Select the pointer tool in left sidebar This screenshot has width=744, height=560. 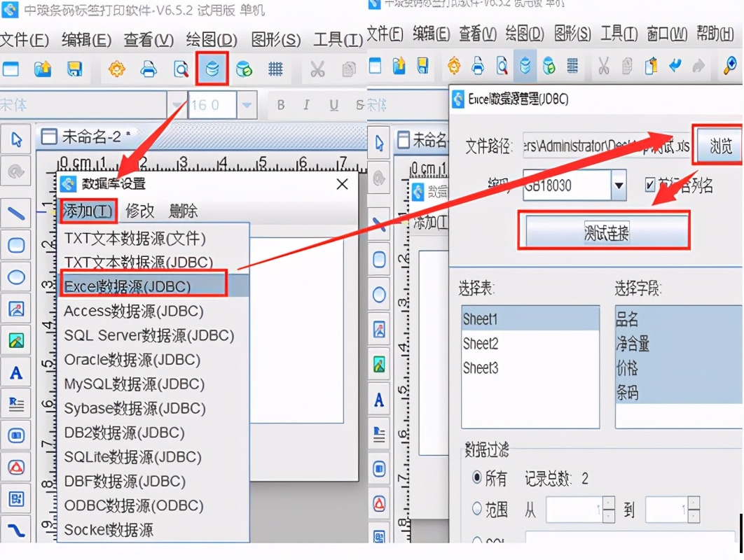coord(16,139)
